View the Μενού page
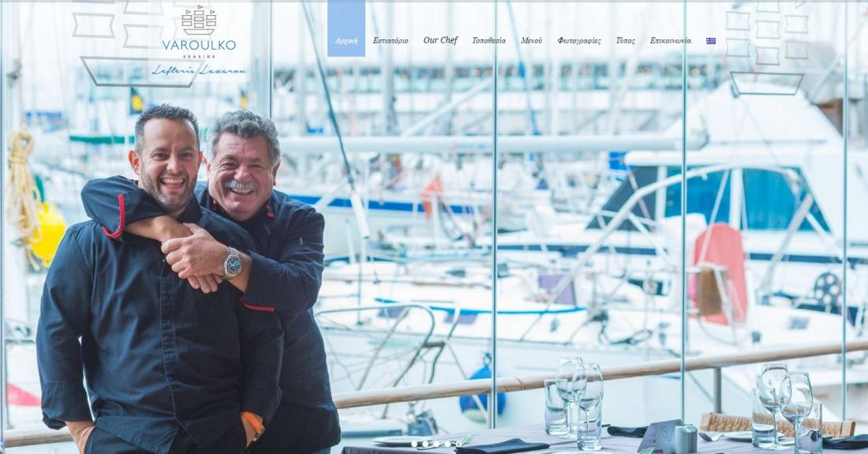The image size is (868, 454). click(x=531, y=40)
